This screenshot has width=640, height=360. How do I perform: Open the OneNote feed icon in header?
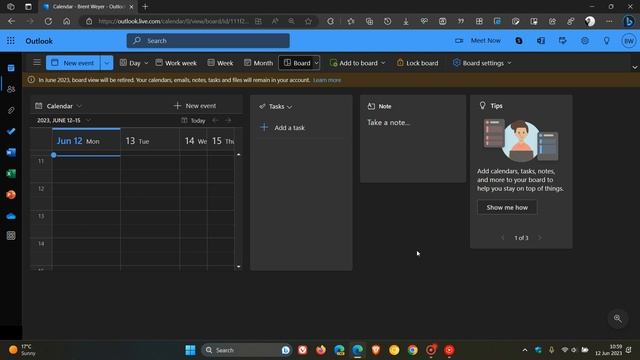click(541, 40)
